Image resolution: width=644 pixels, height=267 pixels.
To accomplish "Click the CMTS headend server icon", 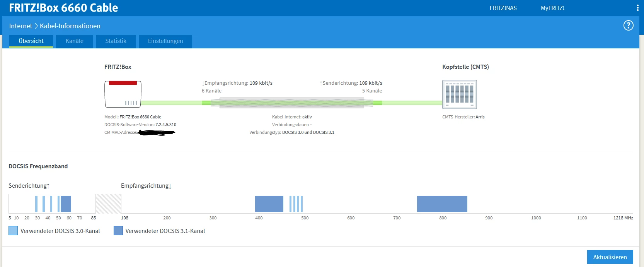I will [460, 94].
